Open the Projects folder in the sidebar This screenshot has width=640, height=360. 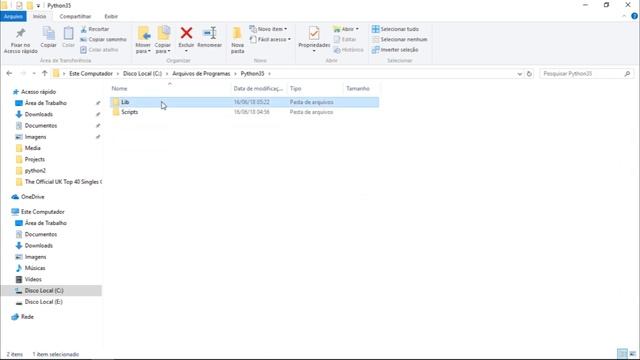(x=34, y=159)
